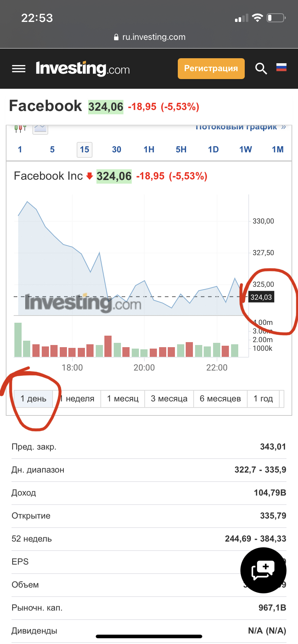This screenshot has width=298, height=644.
Task: Open the Russian flag language selector
Action: (281, 67)
